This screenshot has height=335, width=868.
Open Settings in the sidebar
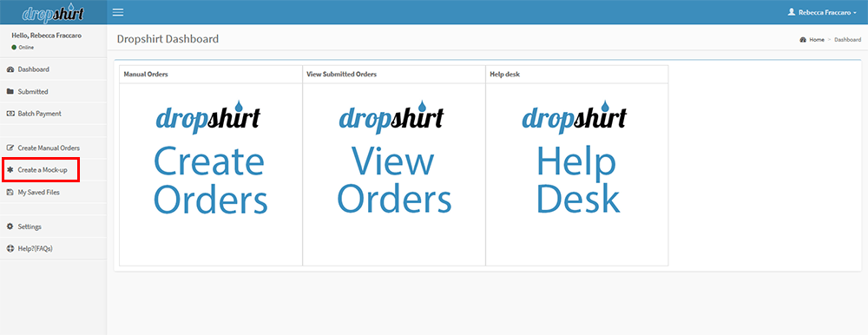pyautogui.click(x=53, y=227)
